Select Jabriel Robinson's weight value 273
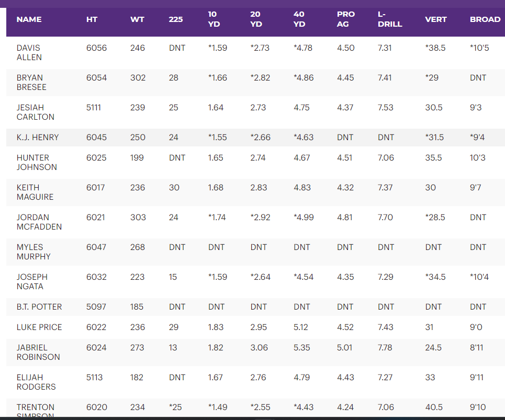The width and height of the screenshot is (505, 420). 138,348
